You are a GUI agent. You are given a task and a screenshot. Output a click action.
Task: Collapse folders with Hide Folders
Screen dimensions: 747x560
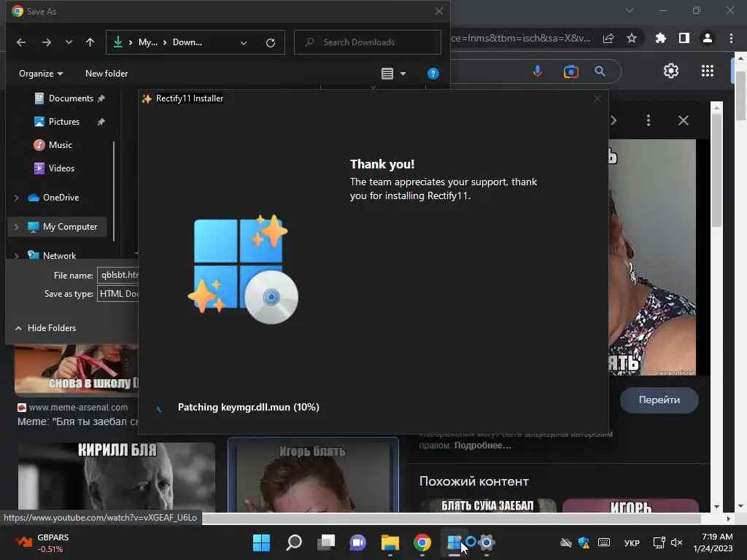pos(46,328)
